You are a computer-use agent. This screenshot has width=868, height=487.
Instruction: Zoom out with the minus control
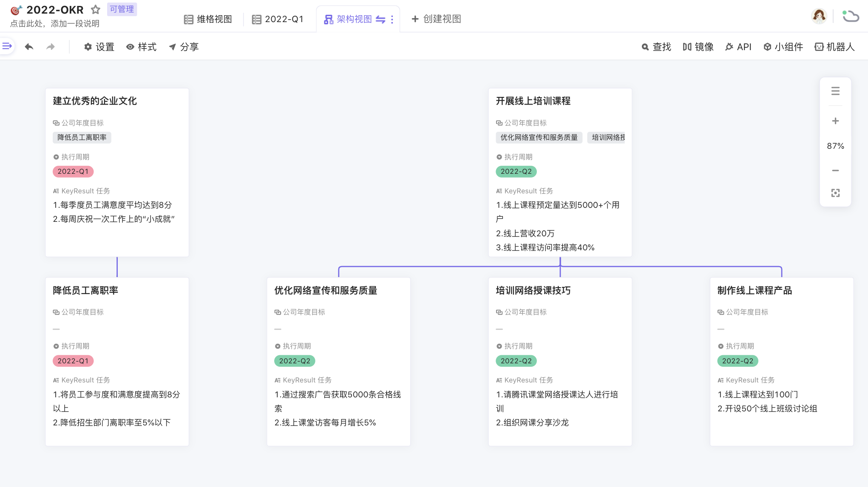click(x=835, y=170)
